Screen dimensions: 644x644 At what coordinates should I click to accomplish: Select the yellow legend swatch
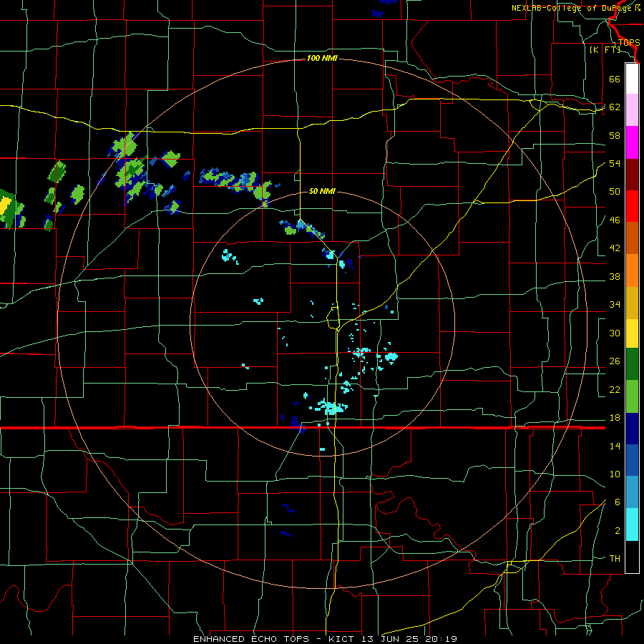click(632, 333)
